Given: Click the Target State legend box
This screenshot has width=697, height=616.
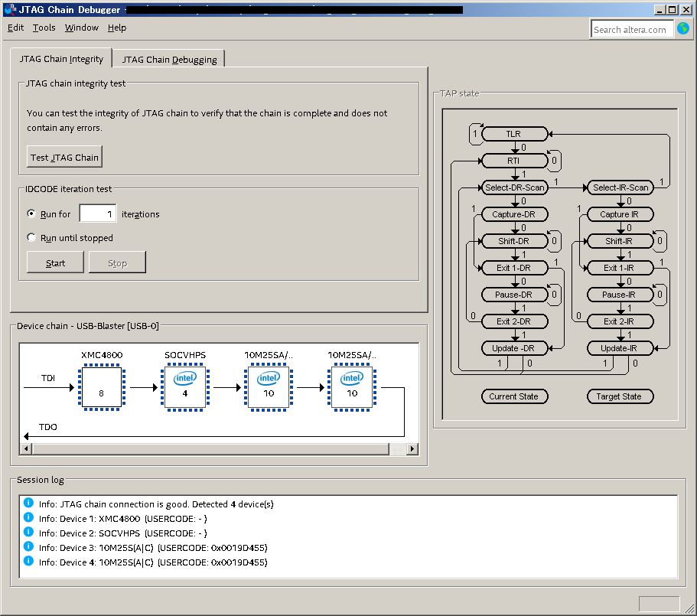Looking at the screenshot, I should tap(620, 396).
